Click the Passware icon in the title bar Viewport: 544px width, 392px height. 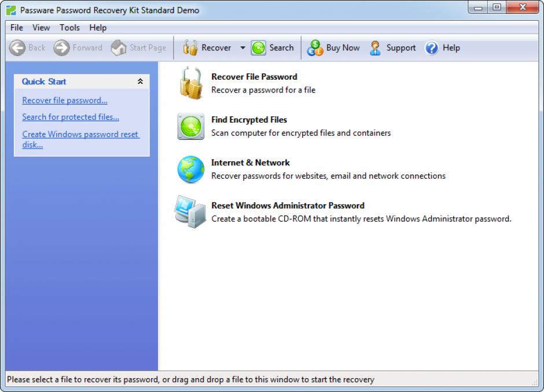10,10
